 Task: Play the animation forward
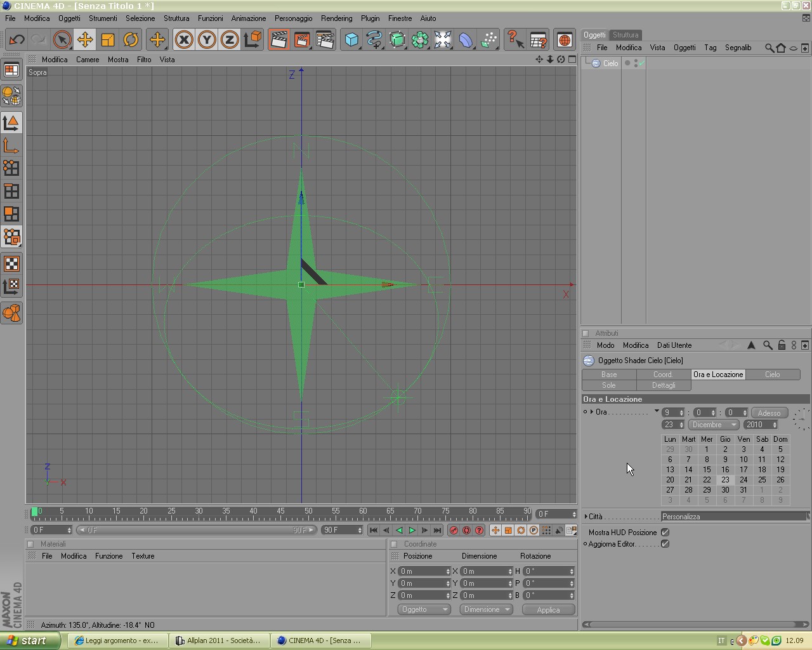click(412, 530)
